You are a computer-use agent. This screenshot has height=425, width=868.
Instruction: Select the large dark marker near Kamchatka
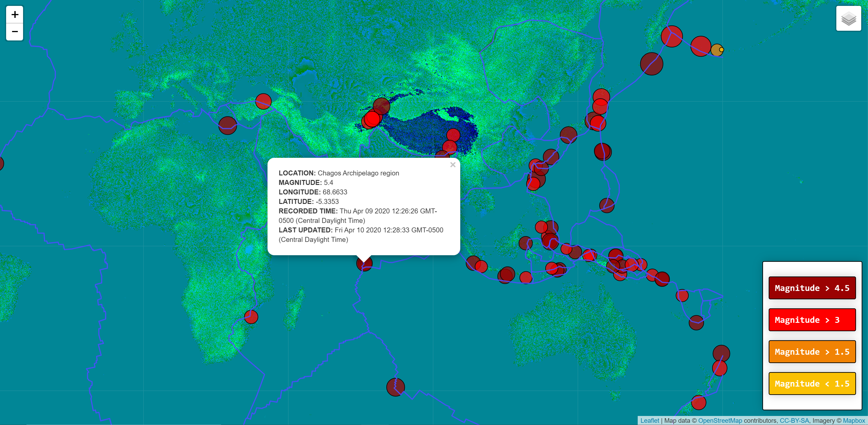coord(651,64)
